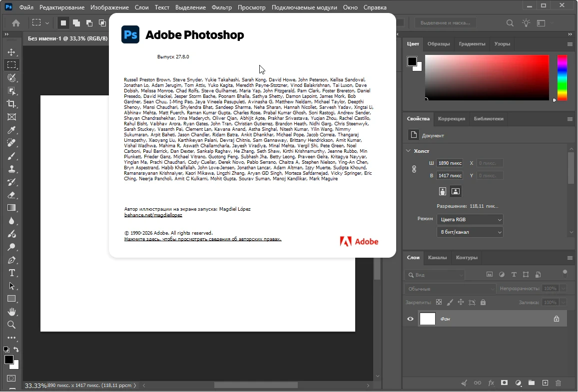Open the behance.net/magdiellopez link
This screenshot has height=392, width=578.
[x=153, y=215]
